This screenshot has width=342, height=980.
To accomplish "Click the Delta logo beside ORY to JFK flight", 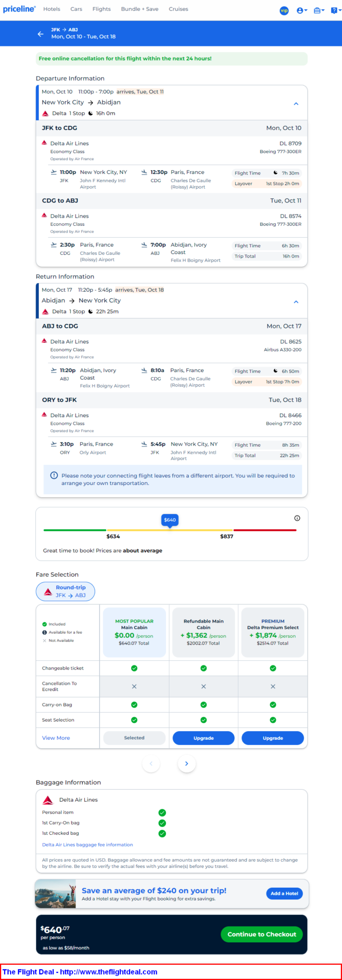I will [x=44, y=415].
